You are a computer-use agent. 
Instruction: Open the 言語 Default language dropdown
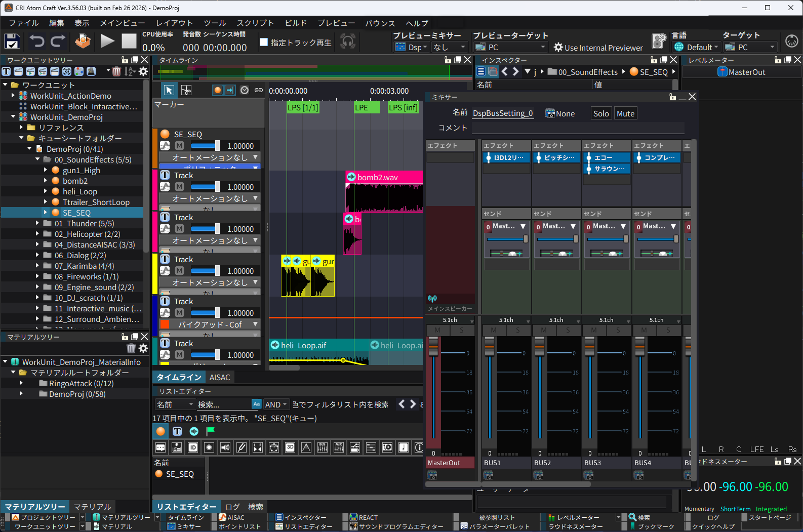click(697, 47)
